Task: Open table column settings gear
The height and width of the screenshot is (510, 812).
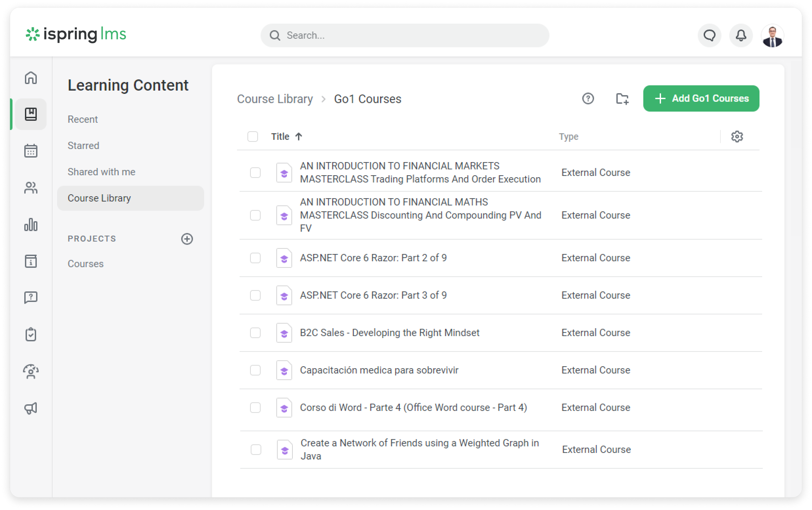Action: tap(737, 137)
